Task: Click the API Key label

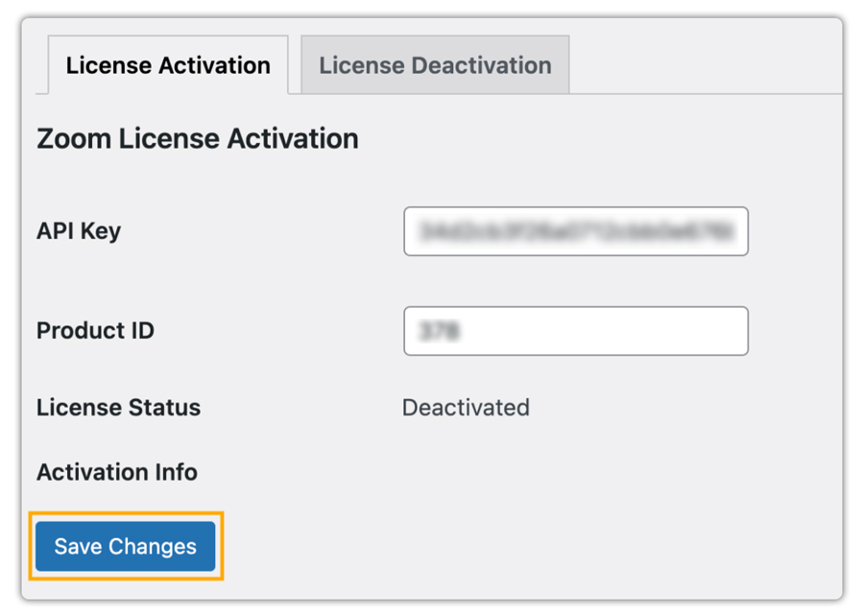Action: 78,231
